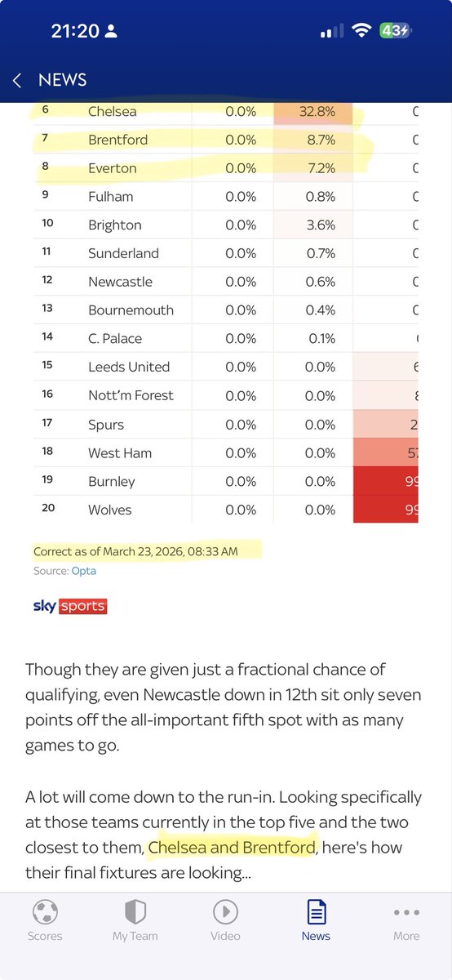The image size is (452, 980).
Task: Tap the NEWS header title
Action: click(62, 80)
